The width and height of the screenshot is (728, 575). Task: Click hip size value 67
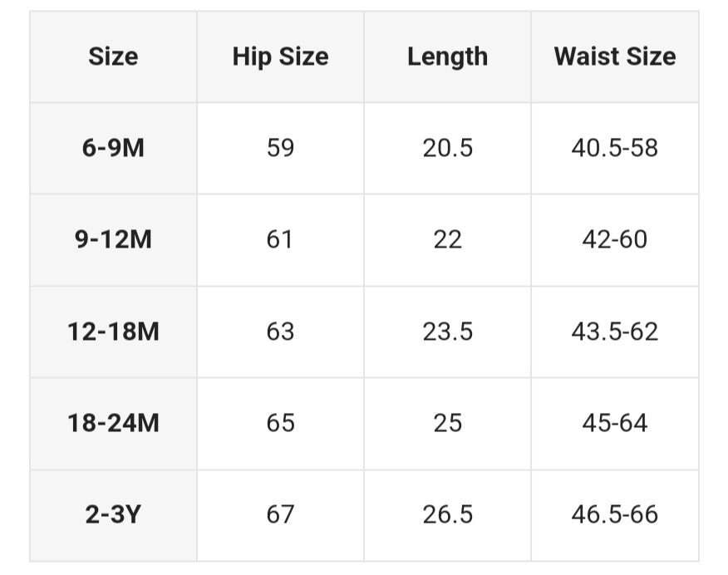(x=280, y=514)
